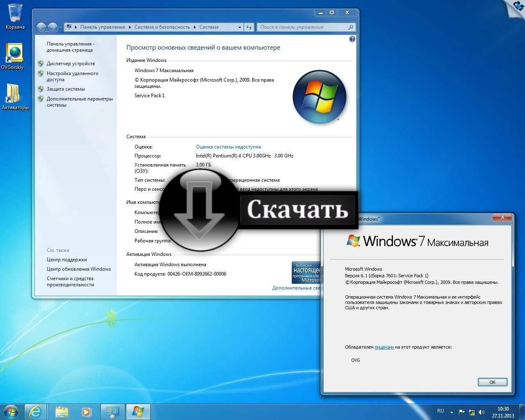This screenshot has width=525, height=420.
Task: Open recent pages dropdown beside navigation arrows
Action: point(61,27)
